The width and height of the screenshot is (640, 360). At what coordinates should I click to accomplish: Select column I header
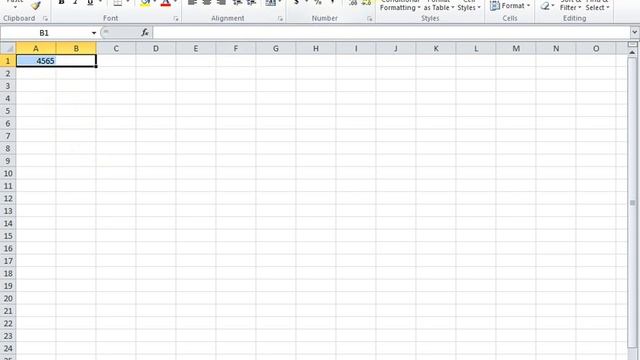pos(356,49)
